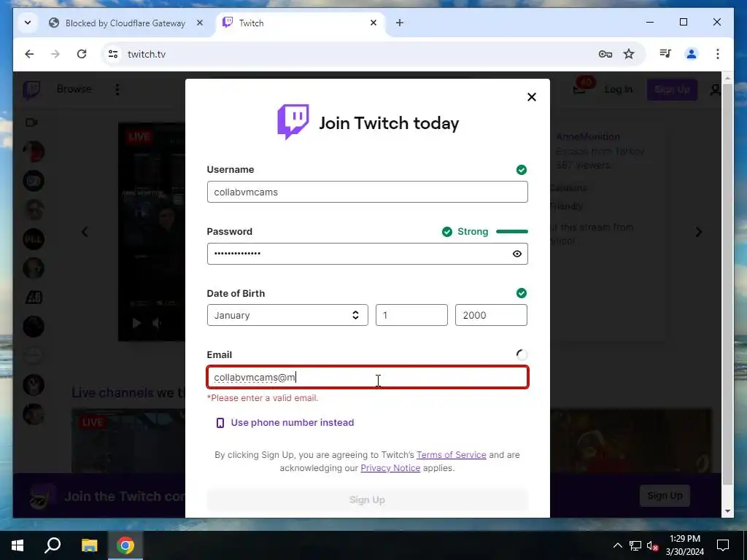This screenshot has height=560, width=747.
Task: Click the page scrollbar up arrow
Action: 727,77
